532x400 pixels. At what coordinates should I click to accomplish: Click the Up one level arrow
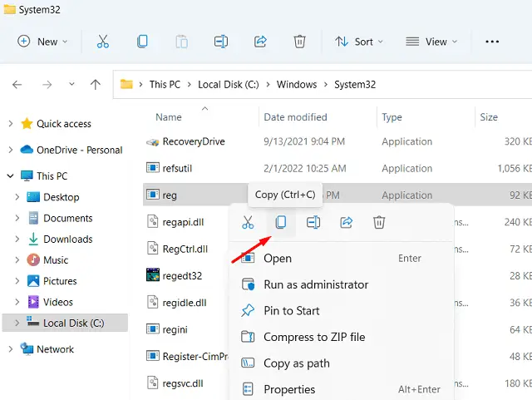[x=95, y=84]
